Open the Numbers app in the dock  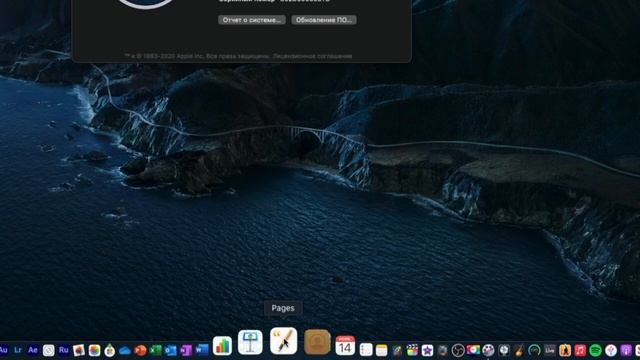[222, 346]
